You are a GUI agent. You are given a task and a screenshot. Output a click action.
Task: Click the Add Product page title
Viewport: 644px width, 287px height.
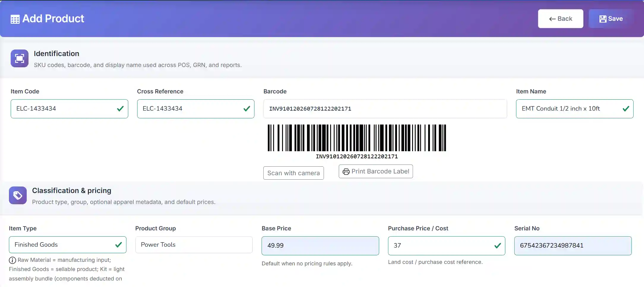pyautogui.click(x=53, y=19)
